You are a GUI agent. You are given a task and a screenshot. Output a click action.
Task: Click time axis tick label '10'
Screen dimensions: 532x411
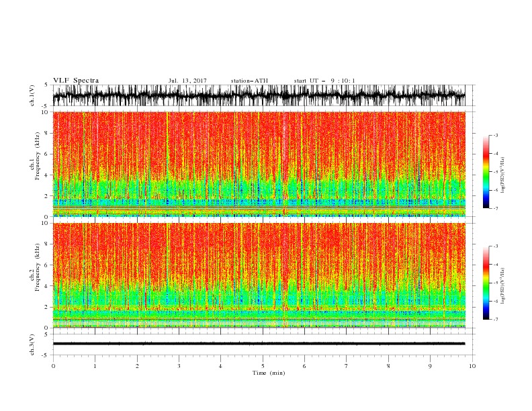pyautogui.click(x=472, y=366)
